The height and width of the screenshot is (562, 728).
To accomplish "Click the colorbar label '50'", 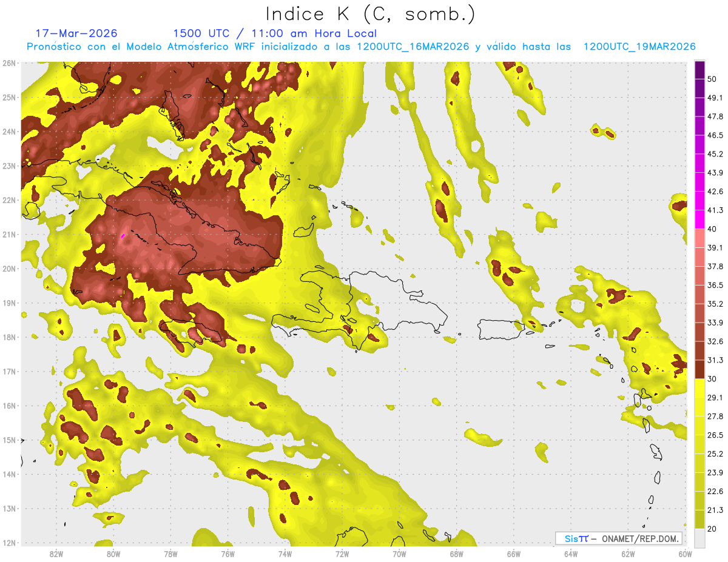I will 712,79.
